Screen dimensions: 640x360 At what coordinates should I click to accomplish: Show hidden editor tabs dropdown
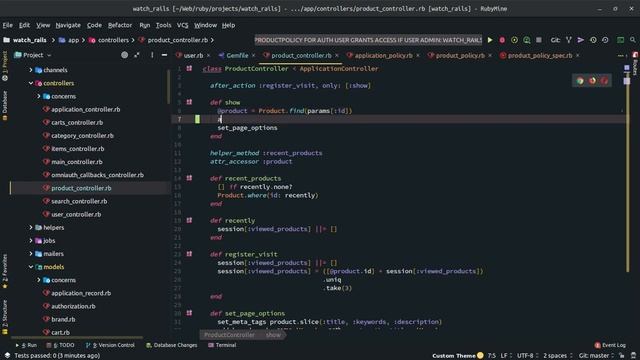click(x=621, y=56)
